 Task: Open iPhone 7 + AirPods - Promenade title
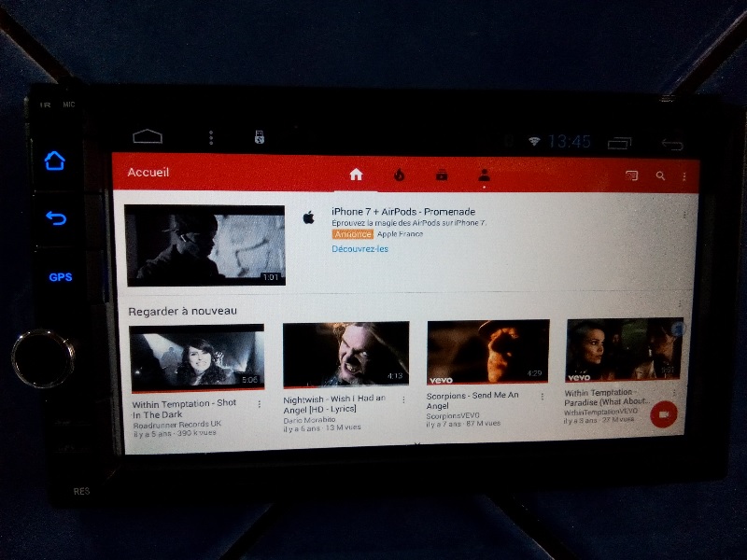(x=403, y=212)
